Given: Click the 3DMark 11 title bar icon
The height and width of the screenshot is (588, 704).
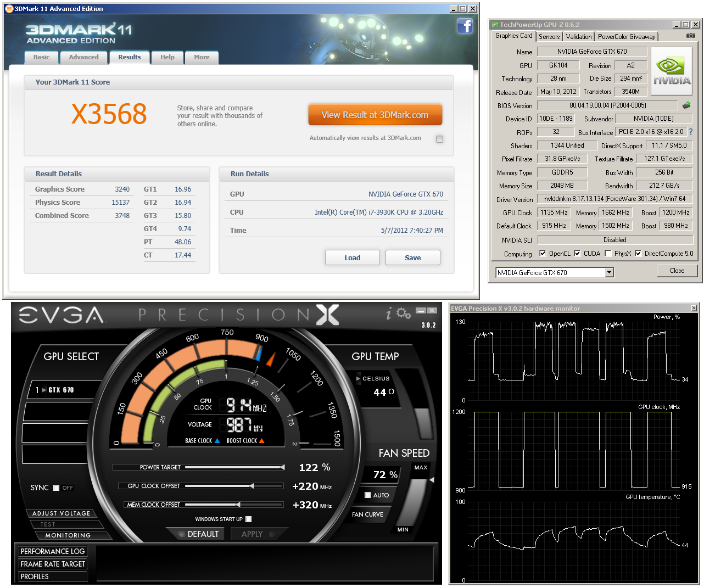Looking at the screenshot, I should tap(9, 9).
